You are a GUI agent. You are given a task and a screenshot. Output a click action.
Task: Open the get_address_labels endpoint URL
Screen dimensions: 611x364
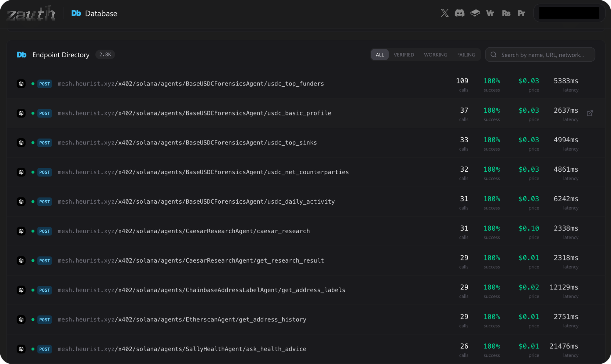click(x=201, y=290)
